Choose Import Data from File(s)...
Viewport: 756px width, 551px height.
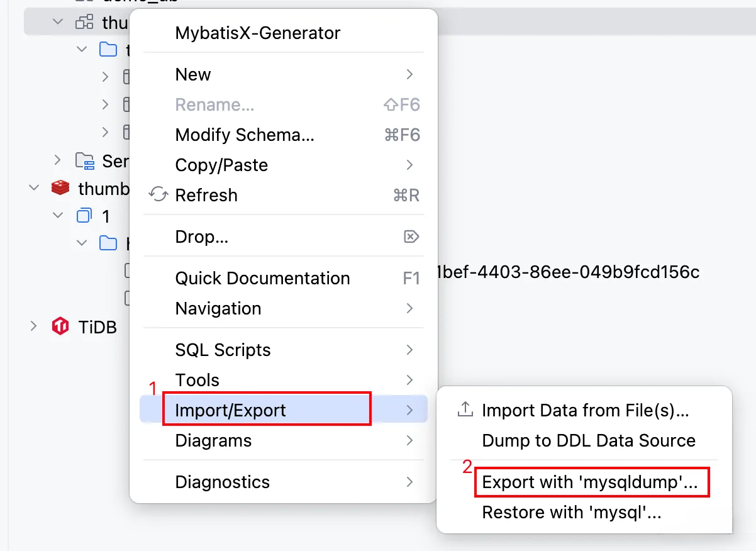click(x=585, y=410)
